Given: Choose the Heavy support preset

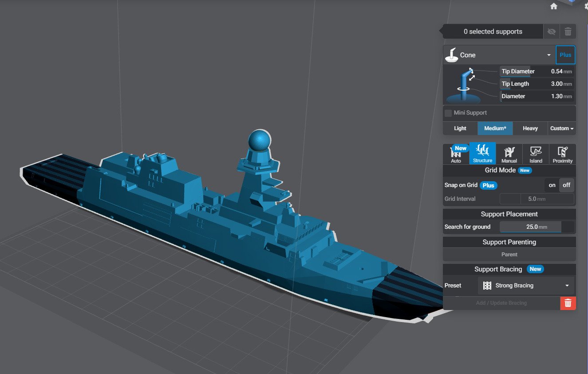Looking at the screenshot, I should (530, 128).
